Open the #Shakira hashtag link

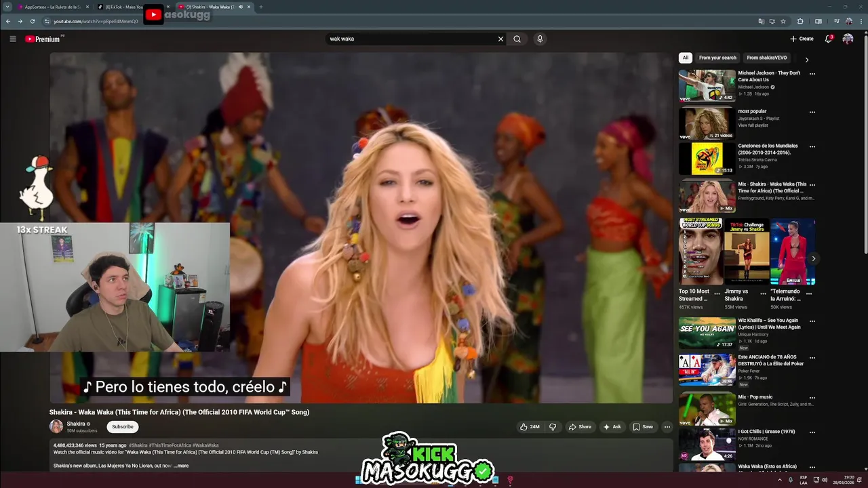[138, 445]
